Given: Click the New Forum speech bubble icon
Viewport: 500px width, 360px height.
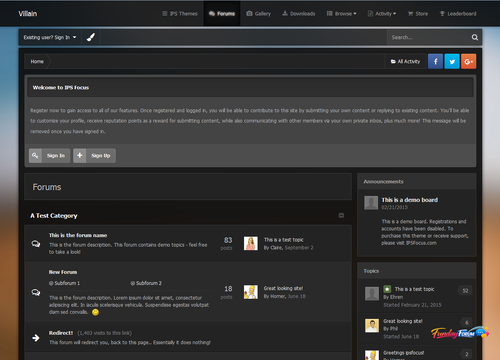Looking at the screenshot, I should pyautogui.click(x=36, y=292).
